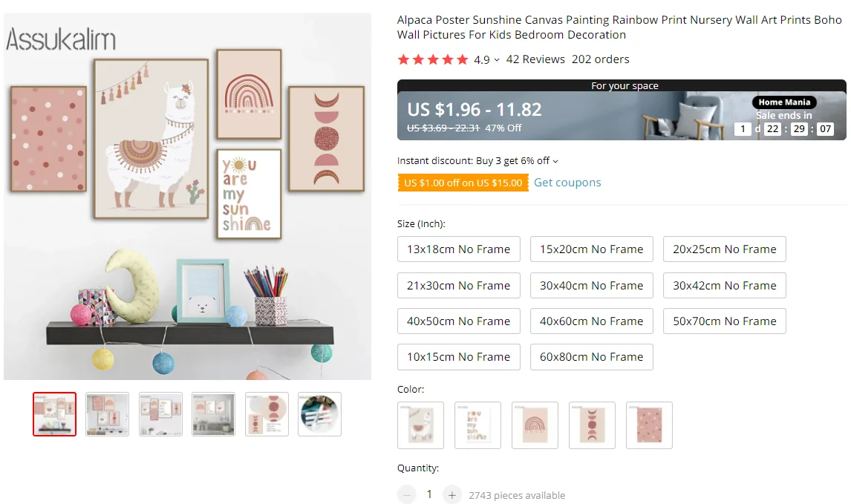The image size is (851, 504).
Task: Select the alpaca color swatch
Action: point(420,425)
